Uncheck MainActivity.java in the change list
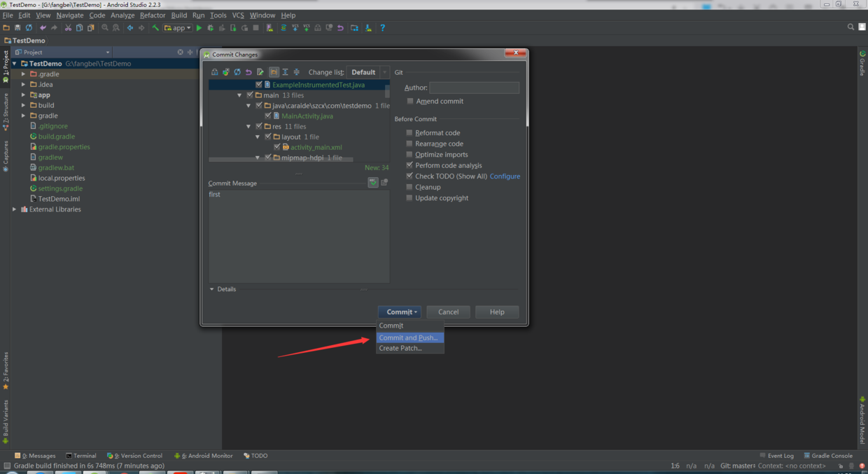868x474 pixels. (x=268, y=116)
